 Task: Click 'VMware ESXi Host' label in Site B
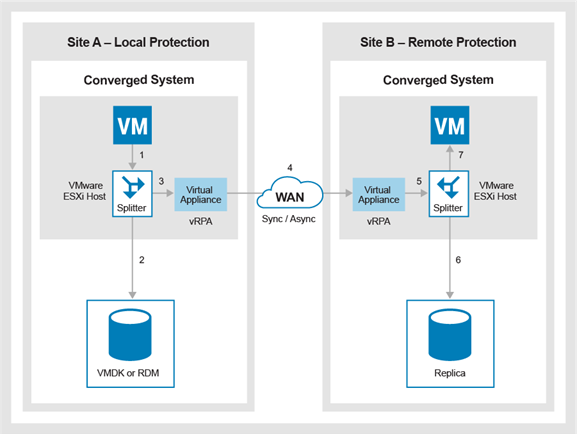495,191
